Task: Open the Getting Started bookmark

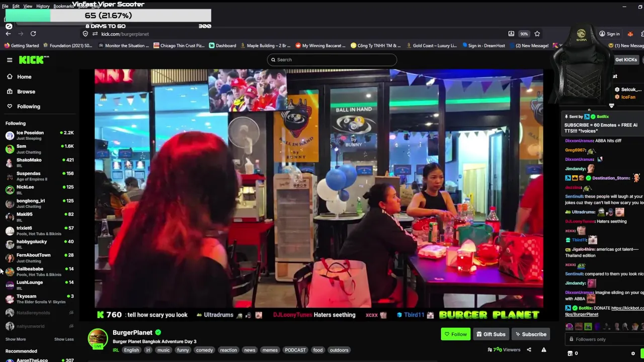Action: (x=21, y=46)
